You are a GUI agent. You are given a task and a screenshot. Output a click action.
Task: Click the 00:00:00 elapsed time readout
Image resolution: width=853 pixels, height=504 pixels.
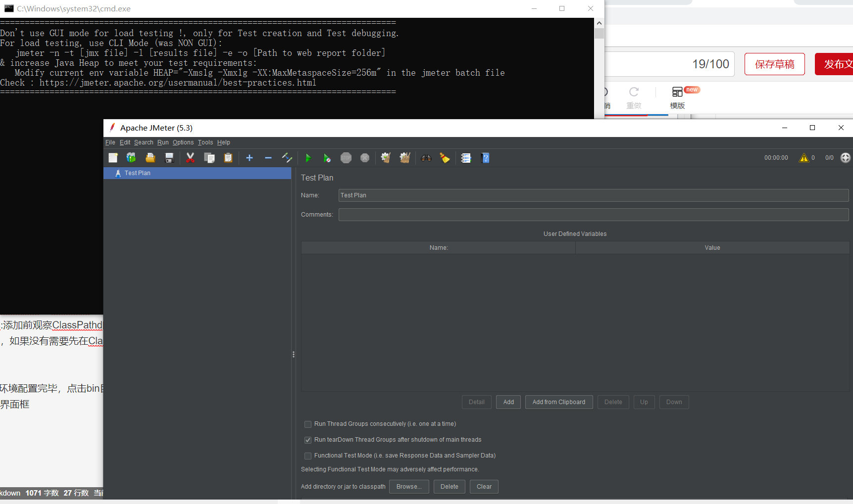[776, 158]
